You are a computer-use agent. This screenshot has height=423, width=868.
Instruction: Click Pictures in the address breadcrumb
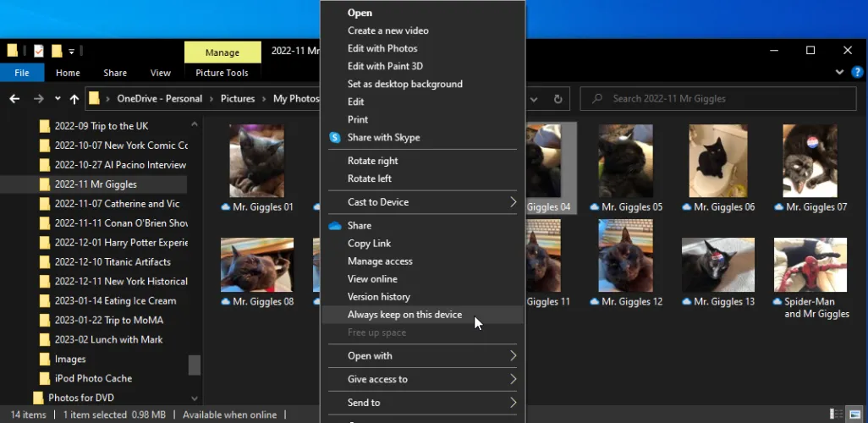238,99
